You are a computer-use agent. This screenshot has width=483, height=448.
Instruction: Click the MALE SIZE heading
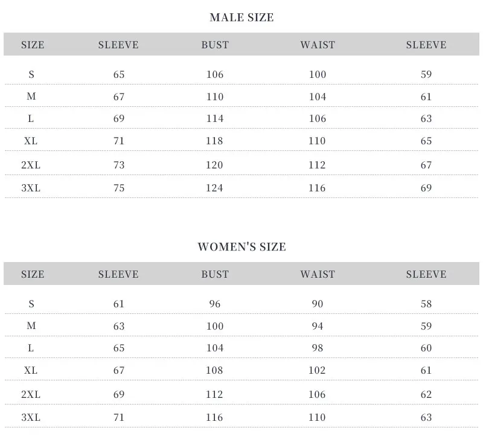coord(241,18)
